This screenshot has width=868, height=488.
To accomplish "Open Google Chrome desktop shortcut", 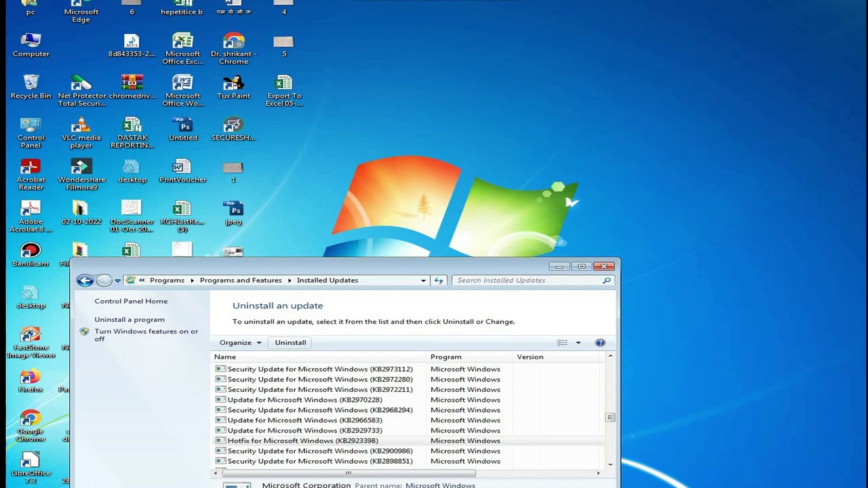I will 31,426.
